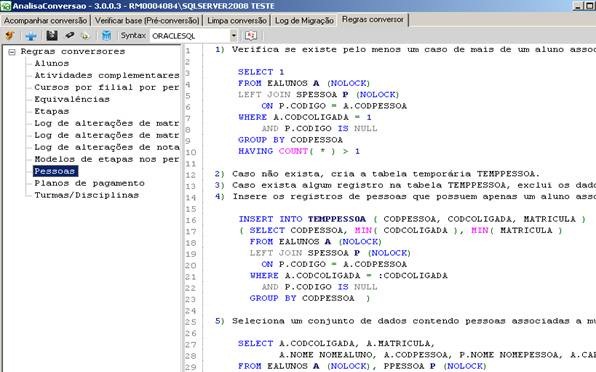Click the ORACLESQL syntax field
This screenshot has width=596, height=372.
[x=190, y=36]
